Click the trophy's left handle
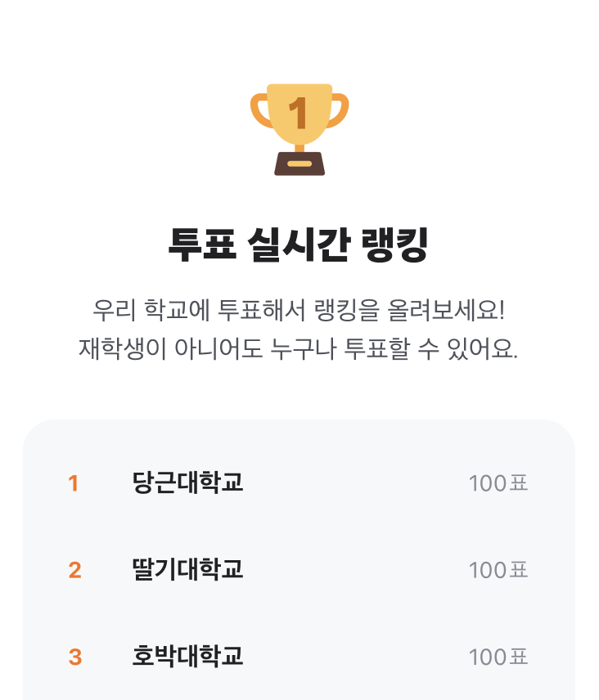The width and height of the screenshot is (599, 700). (x=261, y=110)
